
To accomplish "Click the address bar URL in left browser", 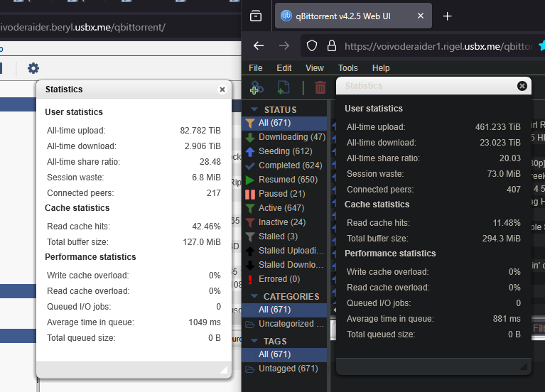I will click(x=82, y=27).
